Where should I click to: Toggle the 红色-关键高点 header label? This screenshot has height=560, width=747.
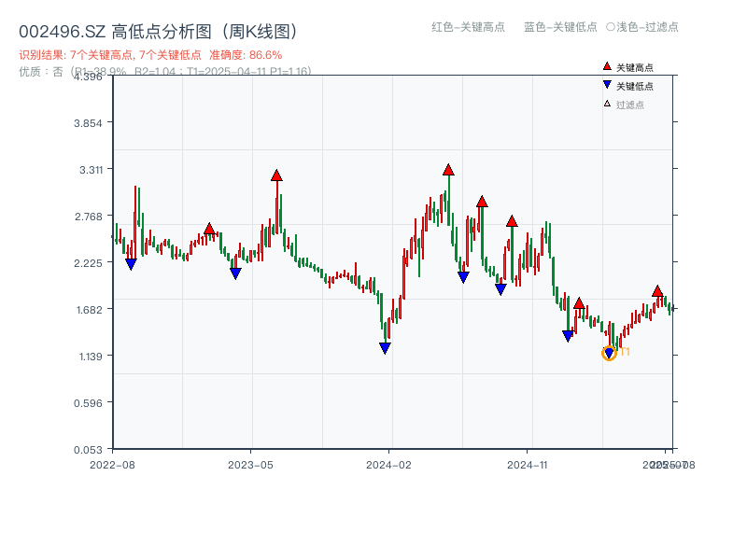pyautogui.click(x=468, y=27)
